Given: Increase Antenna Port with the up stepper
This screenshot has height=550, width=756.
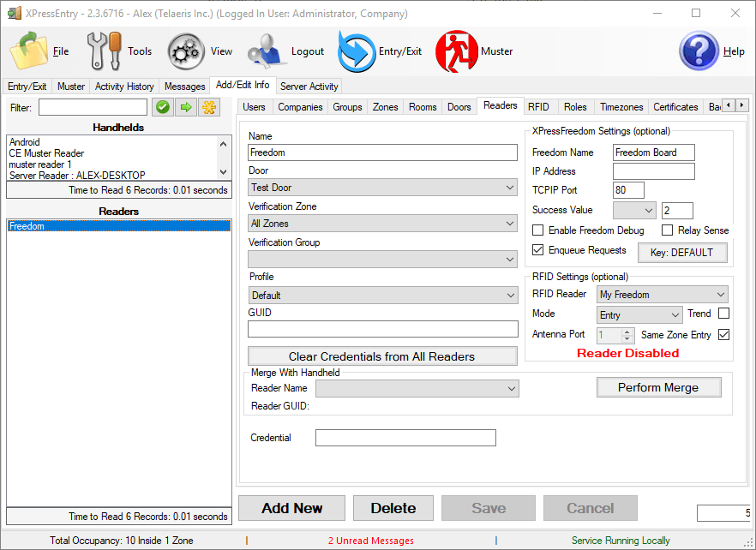Looking at the screenshot, I should click(x=628, y=332).
